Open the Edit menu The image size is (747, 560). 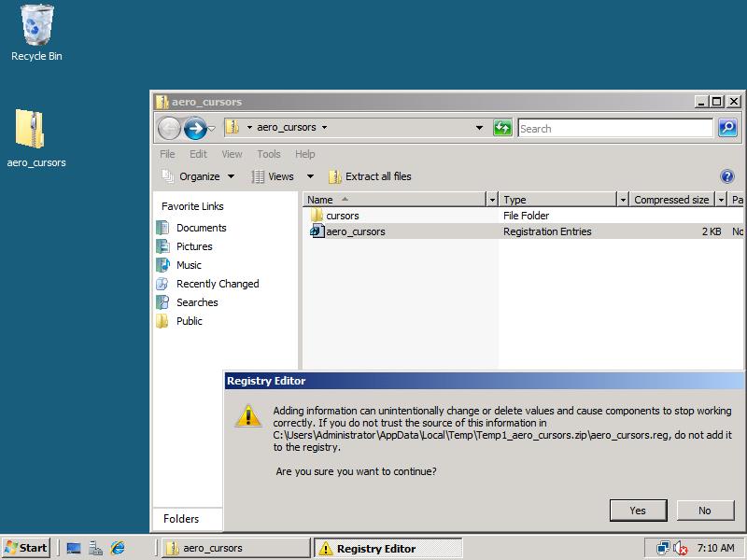198,154
